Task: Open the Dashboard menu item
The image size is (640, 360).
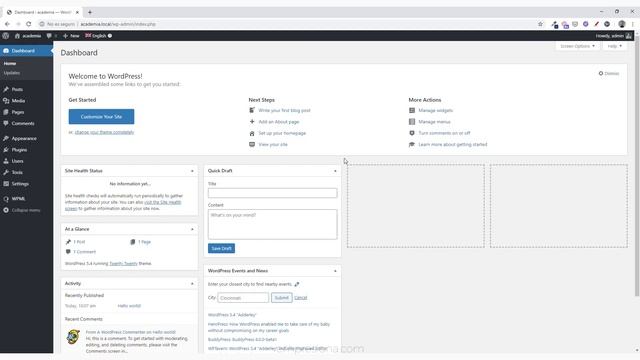Action: click(x=27, y=51)
